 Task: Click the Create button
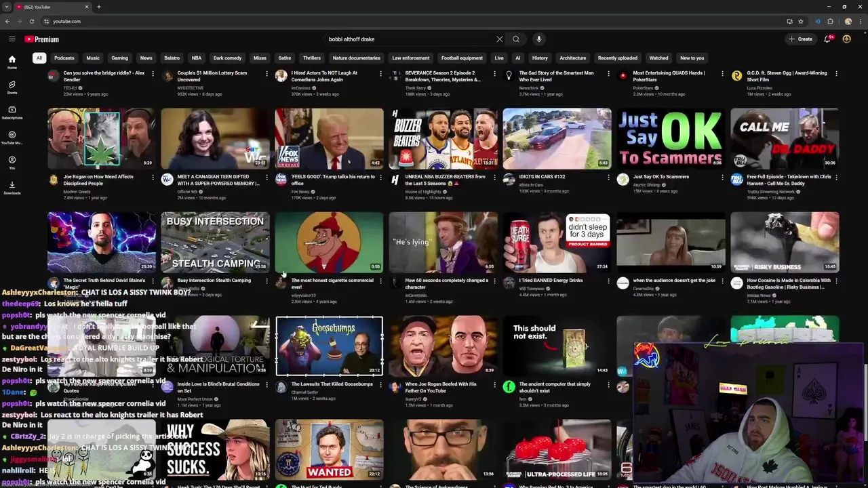pos(801,39)
